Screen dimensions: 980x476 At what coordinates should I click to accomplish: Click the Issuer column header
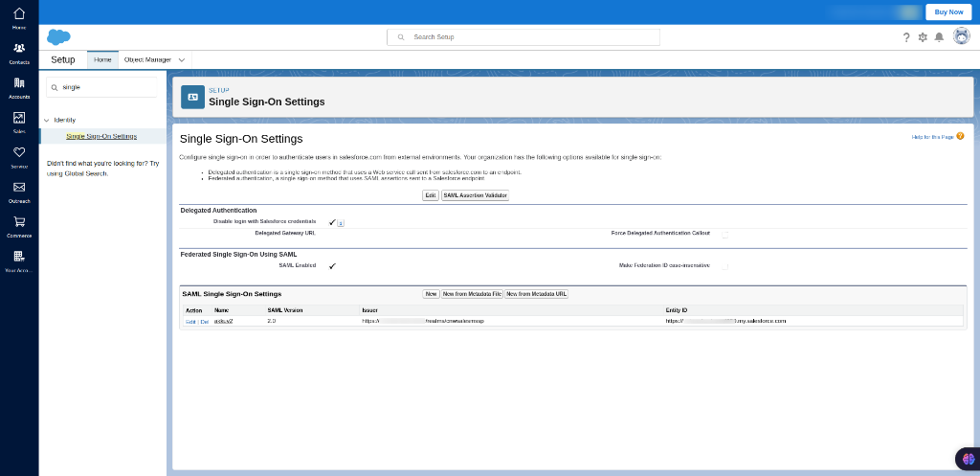coord(370,310)
